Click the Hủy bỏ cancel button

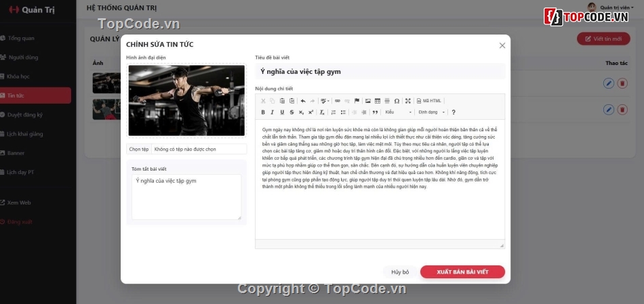pyautogui.click(x=401, y=272)
